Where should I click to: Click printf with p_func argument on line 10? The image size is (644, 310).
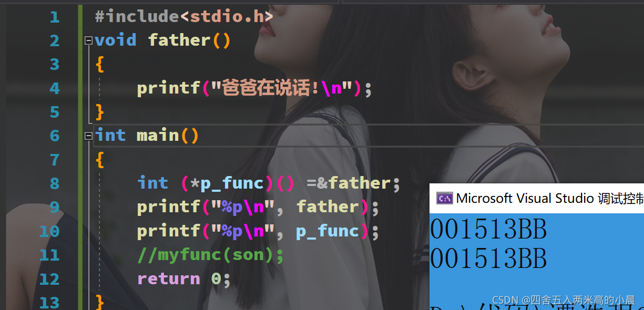click(258, 231)
